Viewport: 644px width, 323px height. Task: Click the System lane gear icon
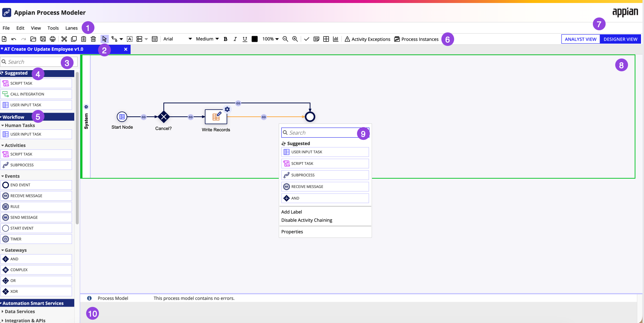pos(86,107)
